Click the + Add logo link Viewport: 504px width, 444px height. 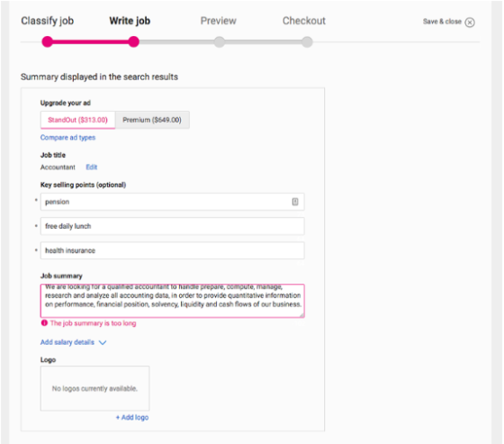click(132, 417)
